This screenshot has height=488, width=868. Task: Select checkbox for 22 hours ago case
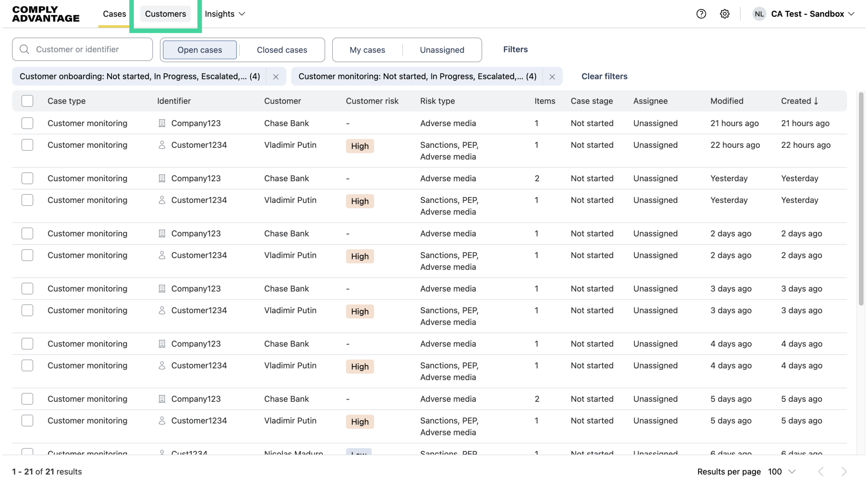pyautogui.click(x=28, y=145)
